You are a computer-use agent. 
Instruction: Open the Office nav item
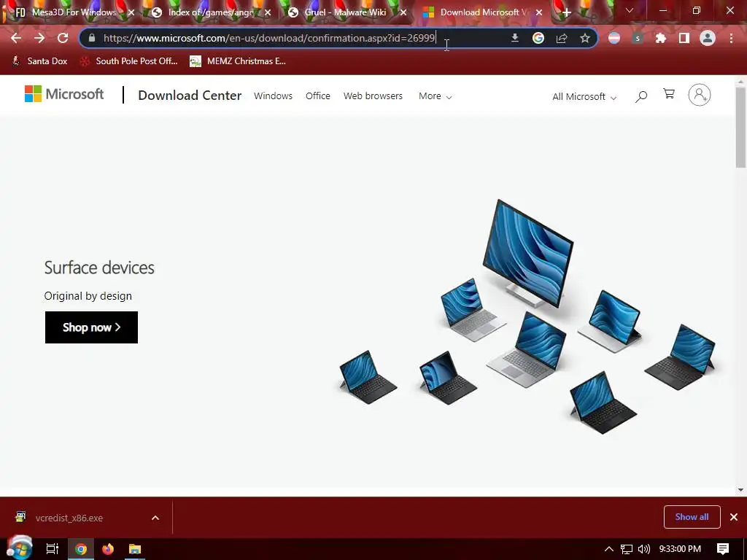(318, 96)
